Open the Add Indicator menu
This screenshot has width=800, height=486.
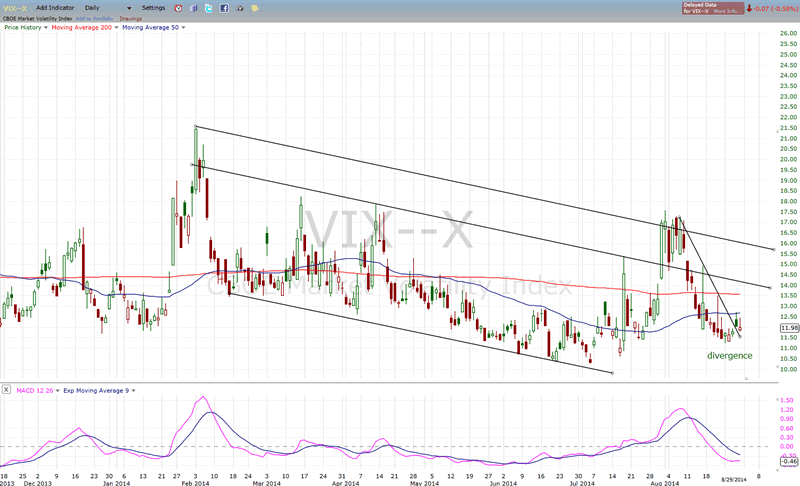[x=55, y=8]
